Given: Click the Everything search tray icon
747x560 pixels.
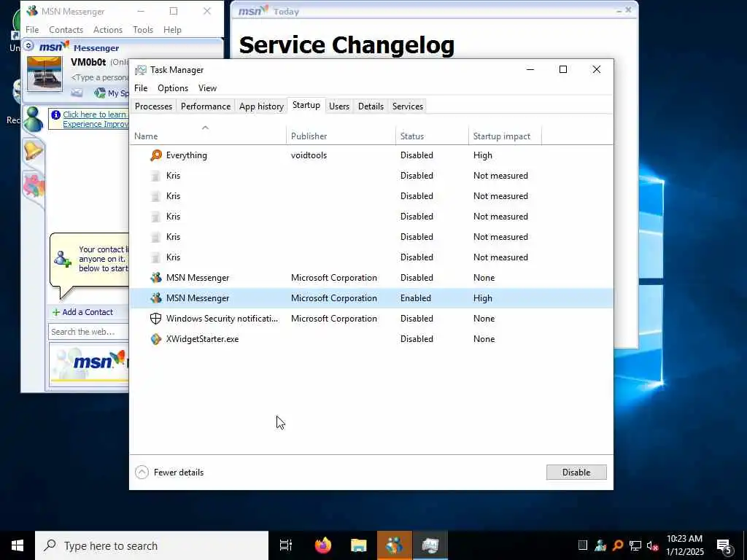Looking at the screenshot, I should pos(618,545).
